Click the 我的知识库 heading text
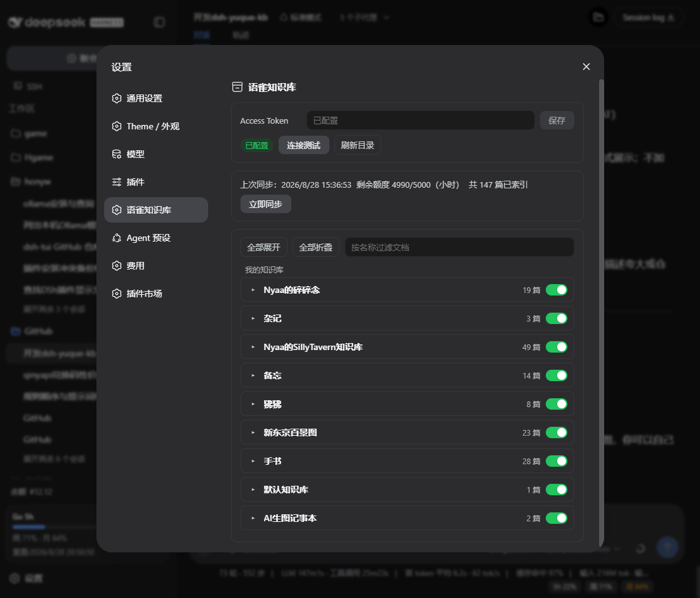 point(264,270)
